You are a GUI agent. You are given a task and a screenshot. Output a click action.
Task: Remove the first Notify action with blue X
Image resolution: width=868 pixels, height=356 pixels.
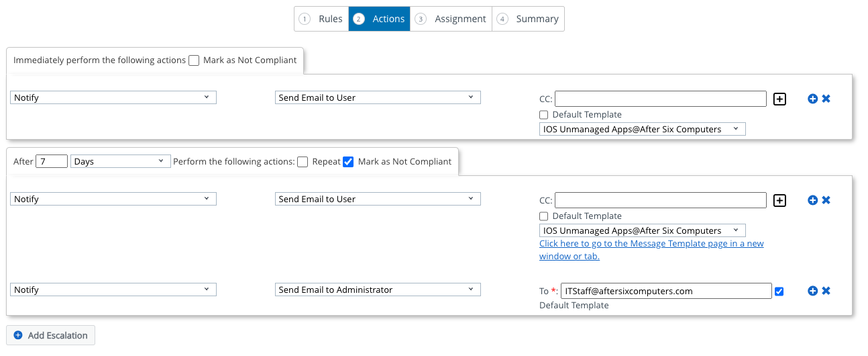pos(826,99)
